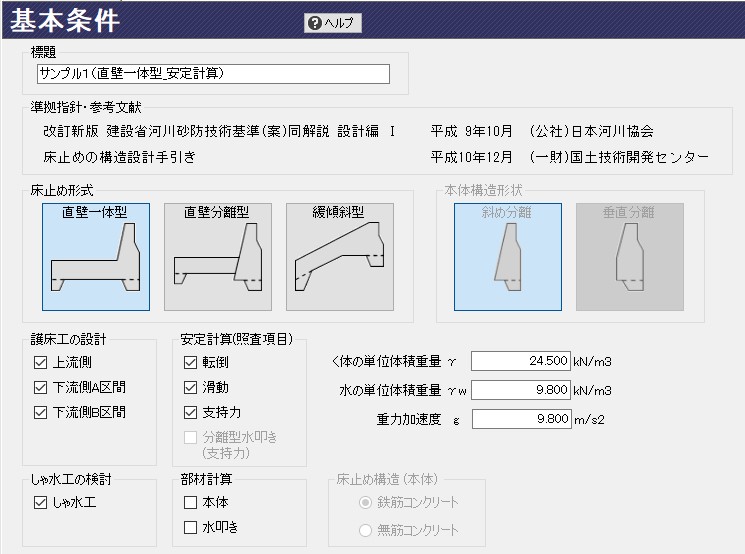
Task: Select the 直壁一体型 structure type icon
Action: click(96, 257)
